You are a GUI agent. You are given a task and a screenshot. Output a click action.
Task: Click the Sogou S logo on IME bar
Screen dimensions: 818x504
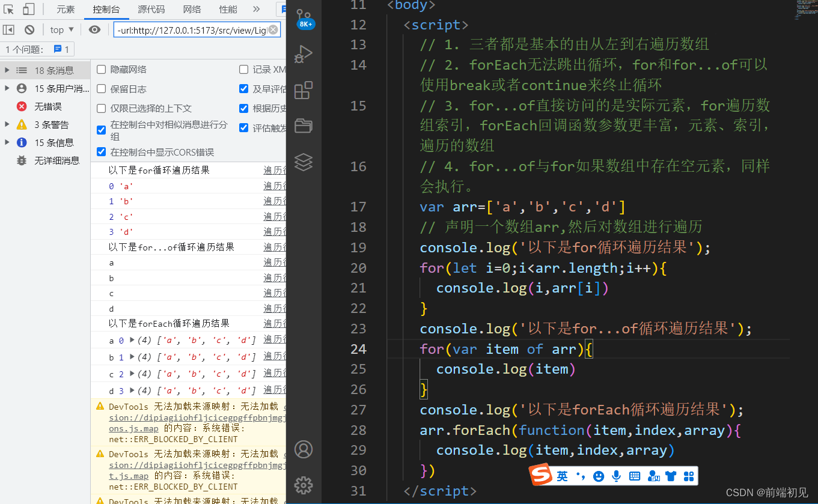(x=540, y=476)
